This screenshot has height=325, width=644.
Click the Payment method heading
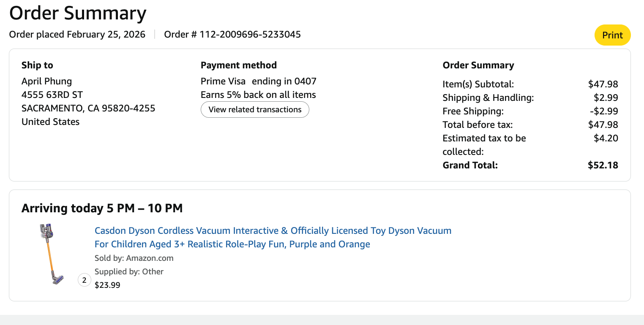238,65
